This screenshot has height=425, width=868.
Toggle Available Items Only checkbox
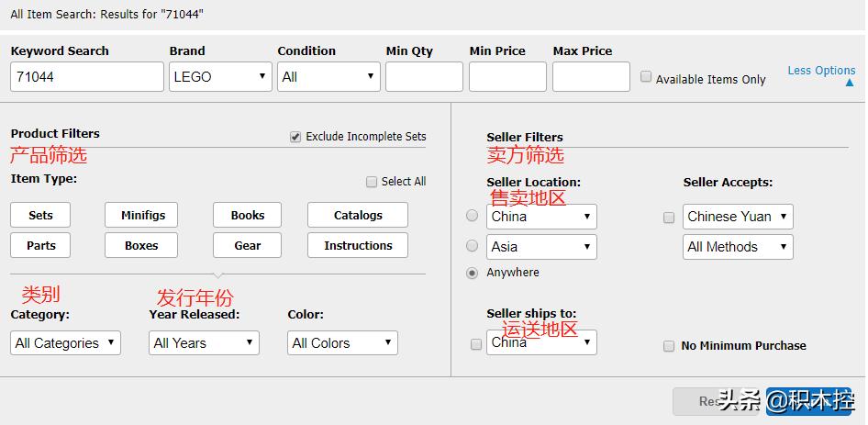click(x=646, y=77)
